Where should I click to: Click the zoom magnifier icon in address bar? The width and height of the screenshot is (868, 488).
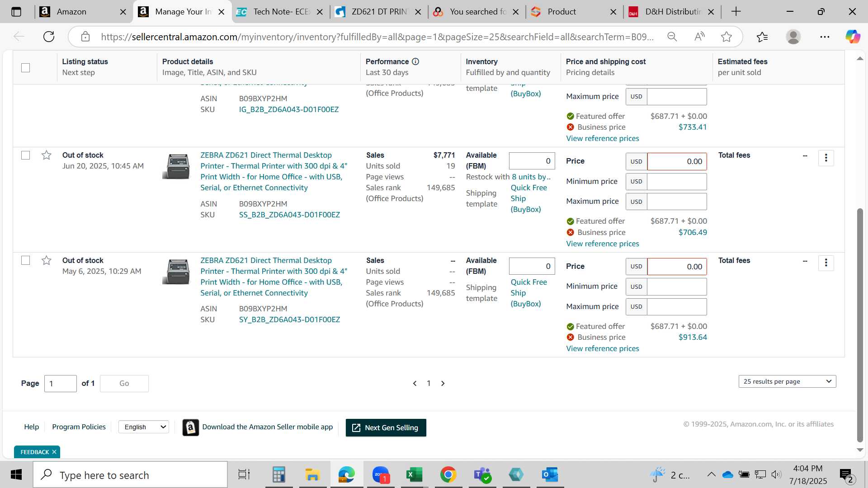[x=672, y=37]
